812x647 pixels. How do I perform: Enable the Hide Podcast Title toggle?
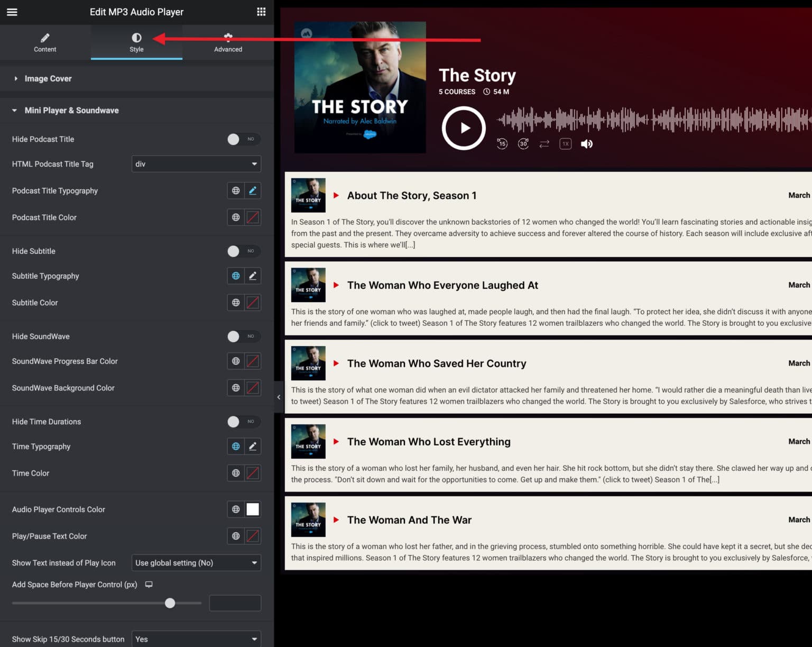pos(244,139)
